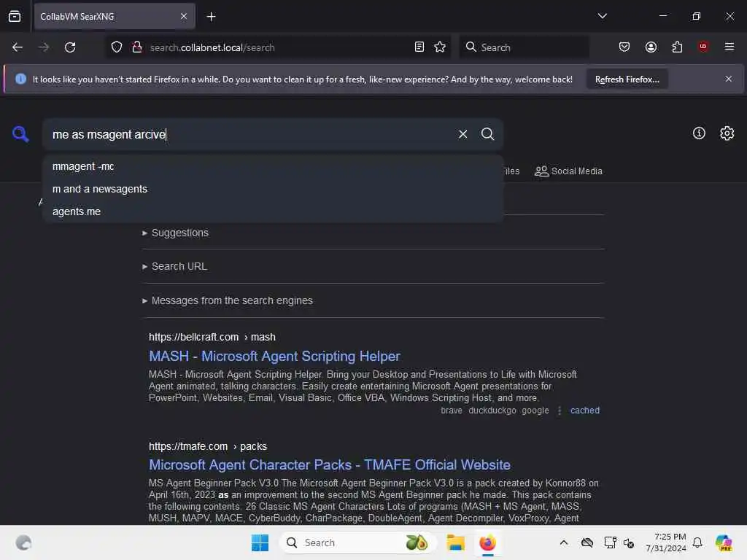Open taskbar clock showing 7:25 PM
Viewport: 747px width, 560px height.
click(x=666, y=542)
